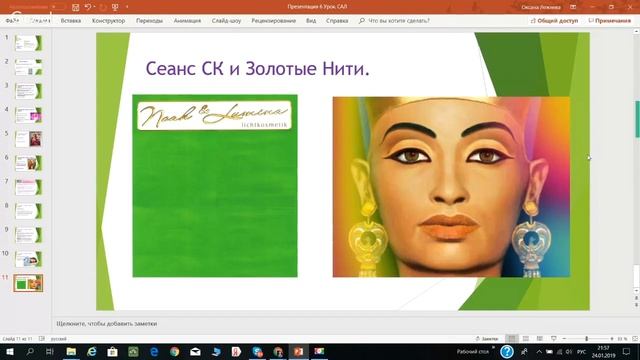Save the presentation from Quick Access toolbar

tap(75, 7)
